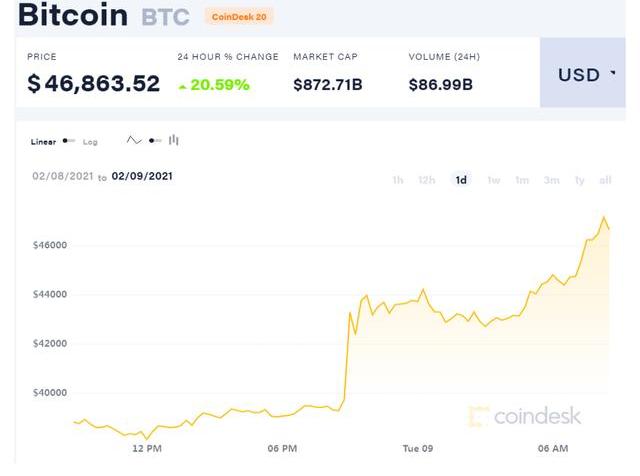Viewport: 640px width, 476px height.
Task: Click the Coindesk watermark logo
Action: 524,416
